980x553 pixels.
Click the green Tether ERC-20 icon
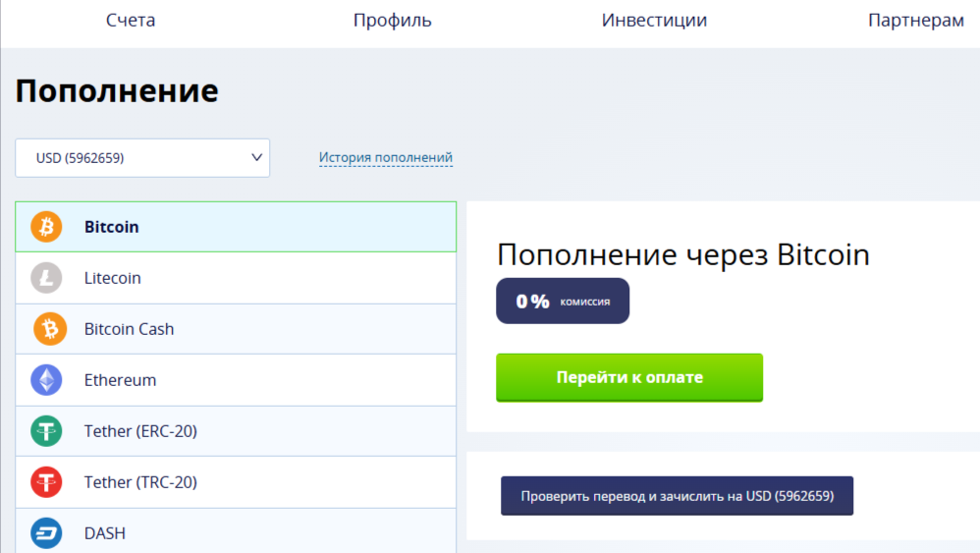[x=46, y=431]
